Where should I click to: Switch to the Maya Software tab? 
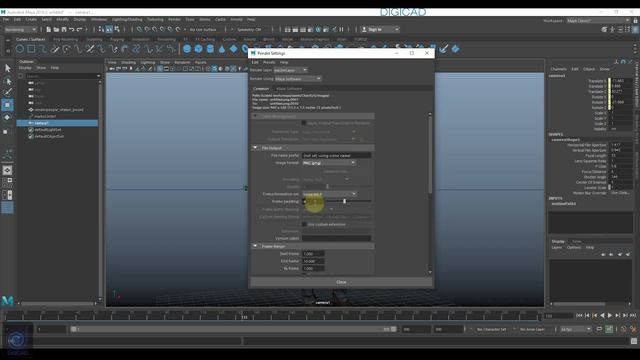(x=289, y=89)
